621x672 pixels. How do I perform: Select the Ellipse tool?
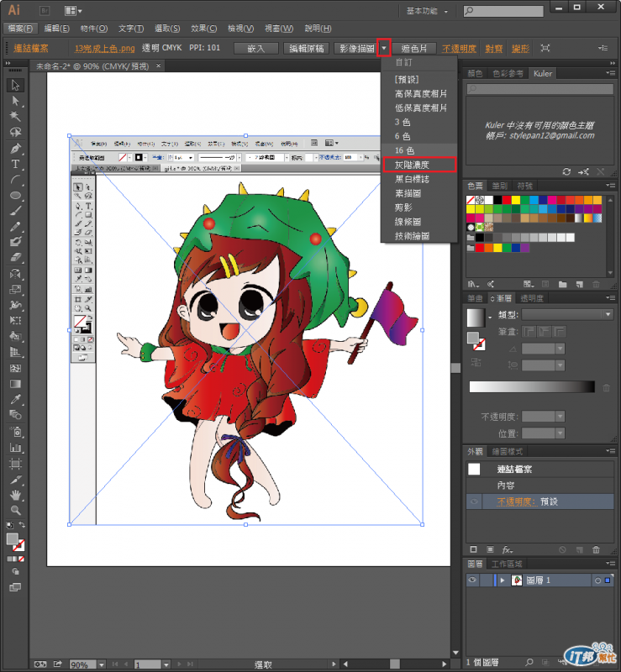click(x=15, y=196)
